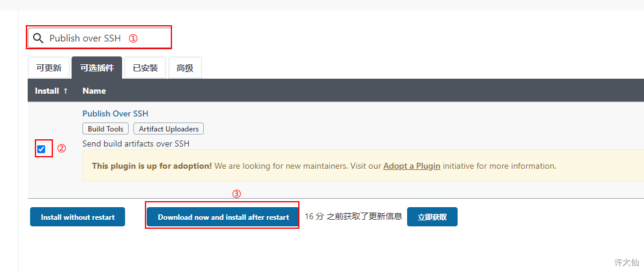Click the bold plugin adoption notice text
644x272 pixels.
click(152, 166)
